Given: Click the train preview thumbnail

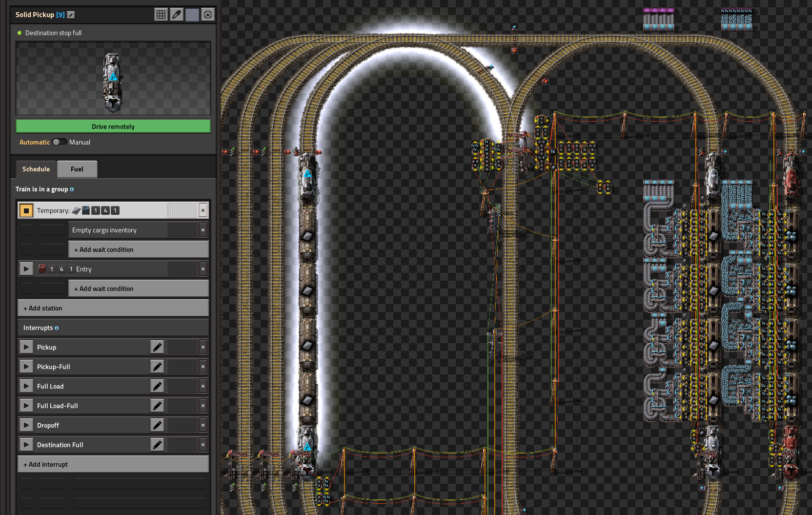Looking at the screenshot, I should point(113,79).
